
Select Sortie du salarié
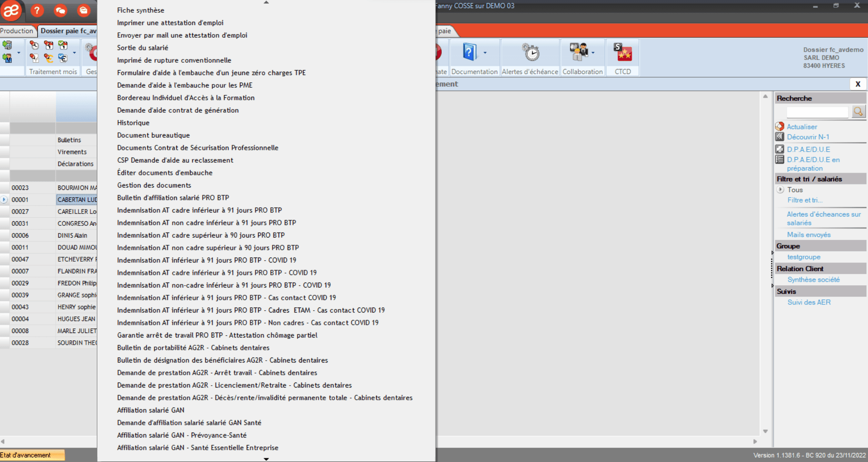[142, 48]
